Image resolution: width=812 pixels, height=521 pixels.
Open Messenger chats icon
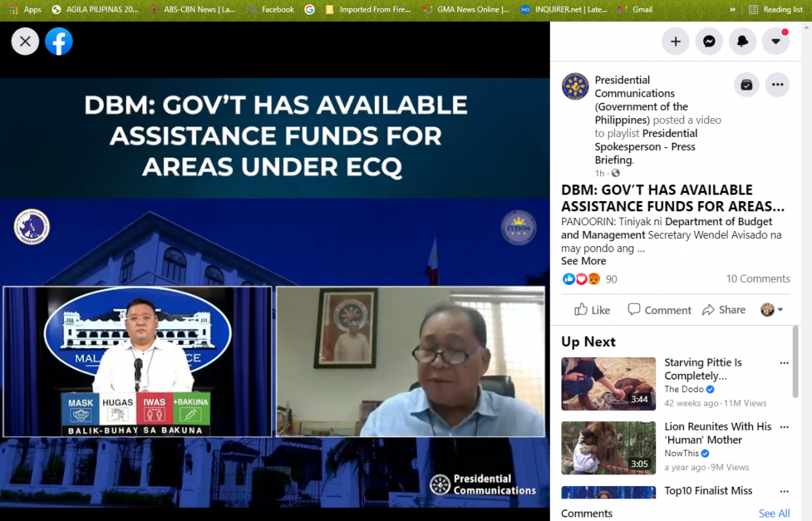click(x=709, y=42)
